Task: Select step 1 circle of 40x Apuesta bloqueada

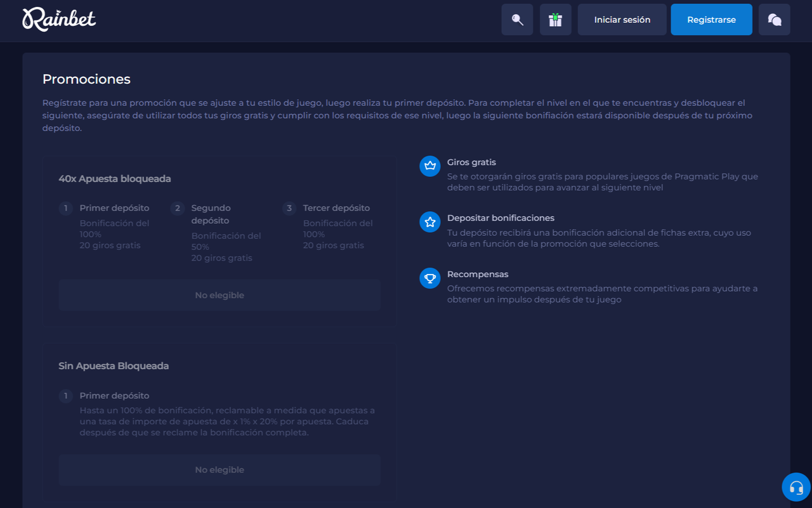Action: (x=66, y=208)
